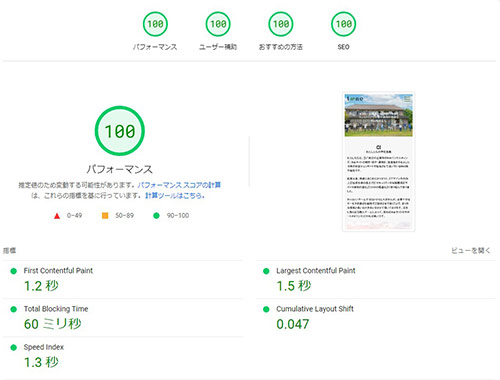Select the ユーザー補助 100 score gauge
The height and width of the screenshot is (380, 500).
(x=218, y=24)
